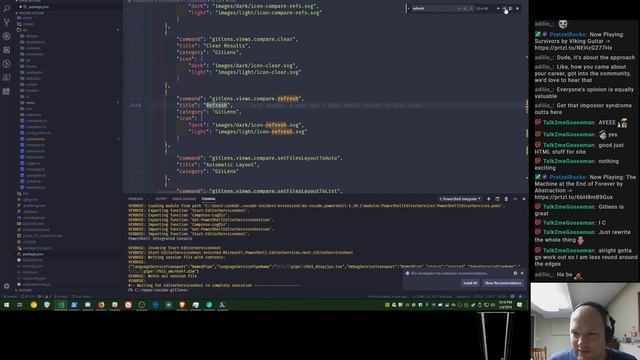Open Windows Action Center notification icon
Image resolution: width=640 pixels, height=360 pixels.
tap(520, 305)
